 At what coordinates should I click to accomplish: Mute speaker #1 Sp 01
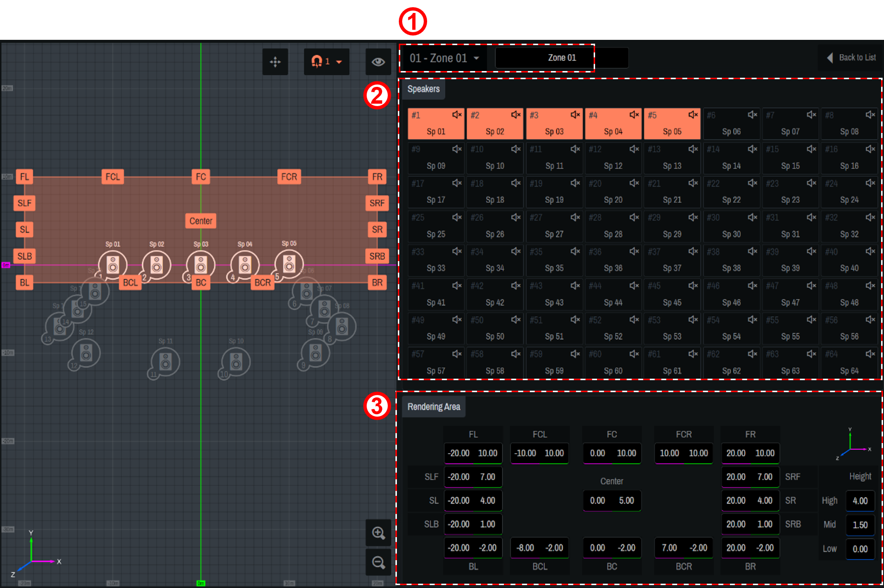click(456, 115)
